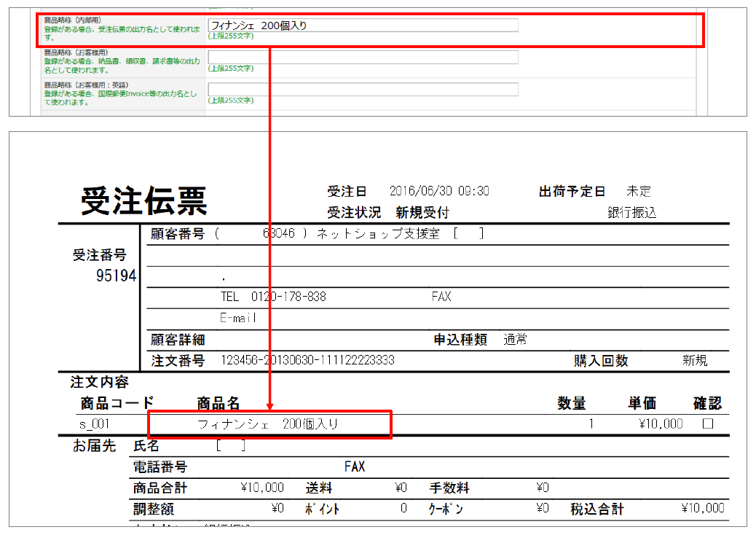Image resolution: width=756 pixels, height=535 pixels.
Task: Click product code s_001
Action: pos(94,423)
